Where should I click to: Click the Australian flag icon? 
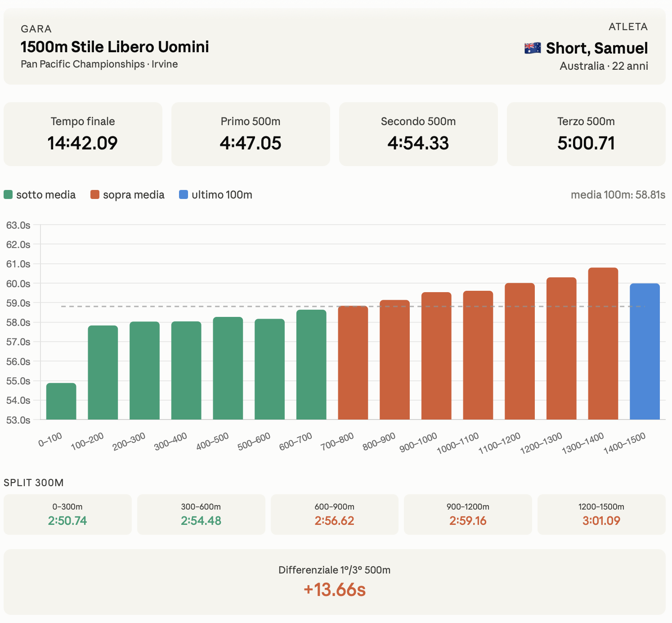click(x=533, y=48)
